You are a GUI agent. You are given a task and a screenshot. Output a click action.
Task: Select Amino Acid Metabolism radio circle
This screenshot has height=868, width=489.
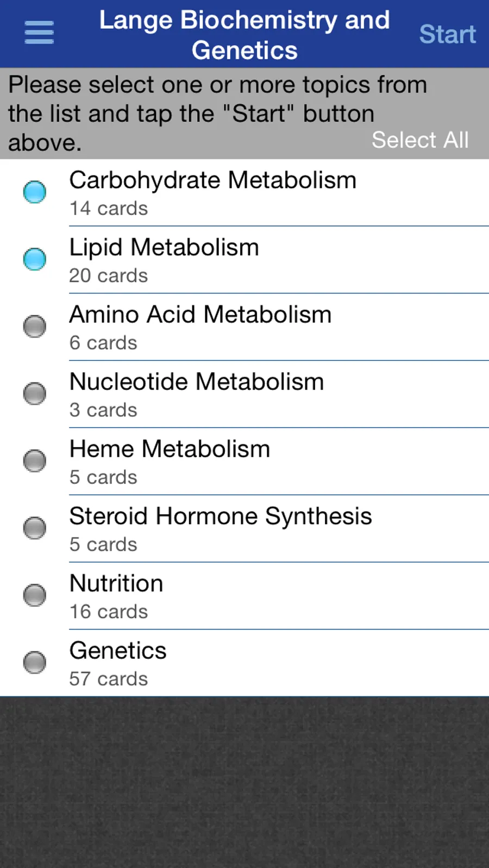coord(35,326)
